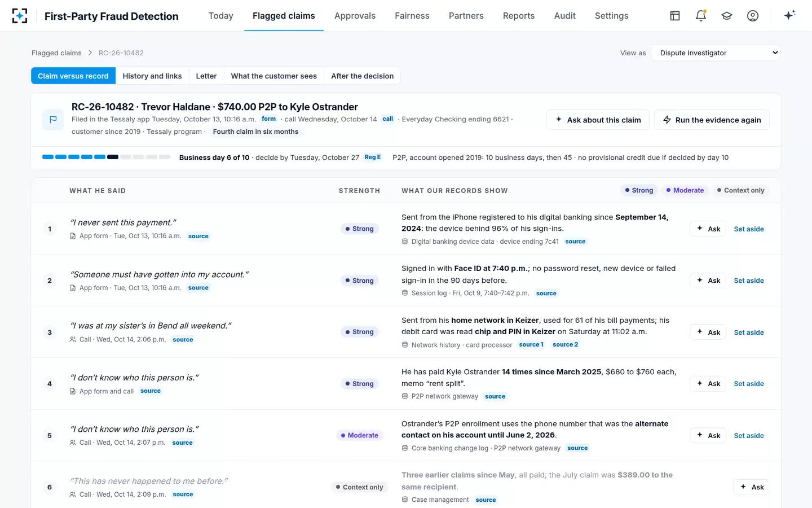
Task: Click the graduation cap training icon
Action: click(x=727, y=16)
